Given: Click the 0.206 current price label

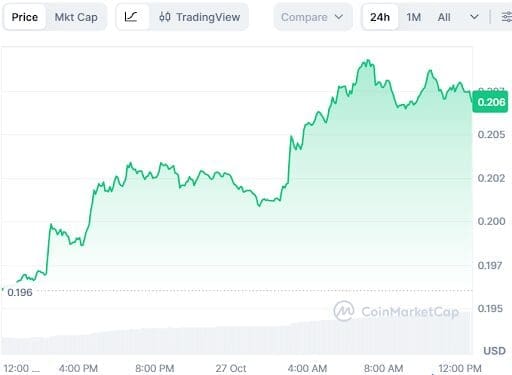Looking at the screenshot, I should coord(491,102).
